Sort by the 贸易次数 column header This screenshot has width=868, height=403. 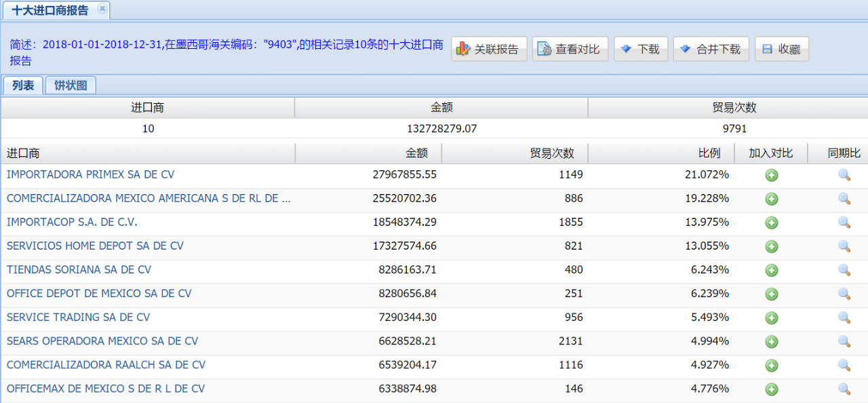(551, 153)
